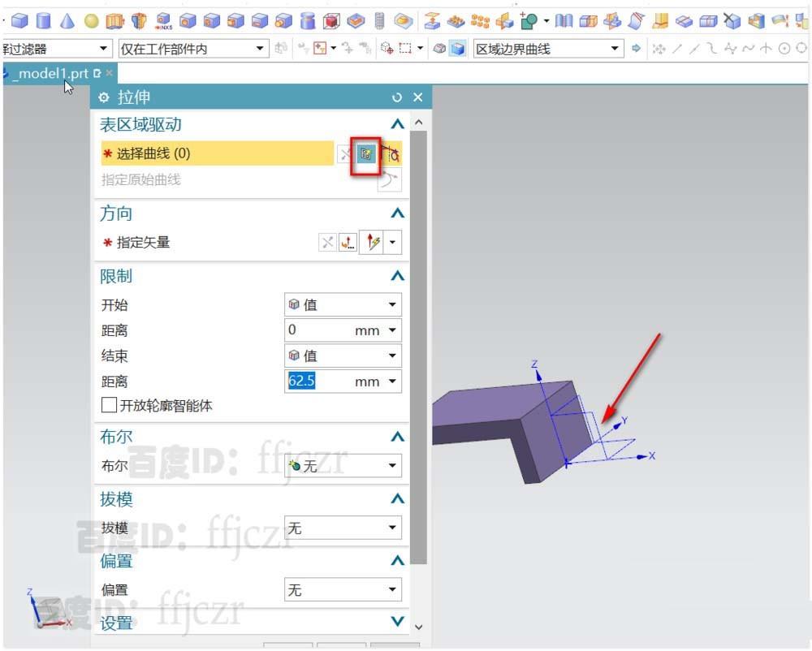Select the block primitive icon on the top toolbar
The width and height of the screenshot is (812, 651).
18,20
